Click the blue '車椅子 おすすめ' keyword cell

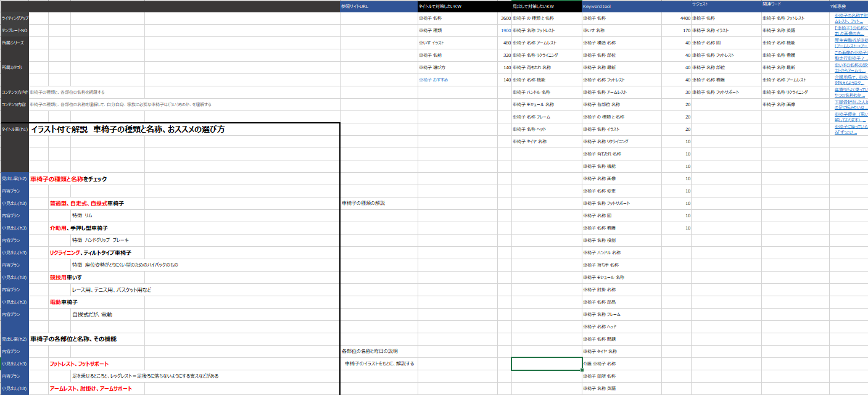(434, 80)
